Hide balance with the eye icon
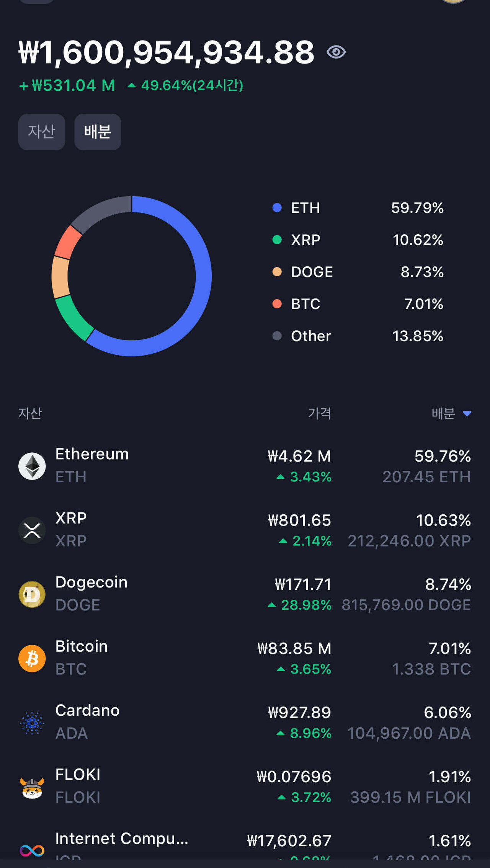 [x=336, y=52]
